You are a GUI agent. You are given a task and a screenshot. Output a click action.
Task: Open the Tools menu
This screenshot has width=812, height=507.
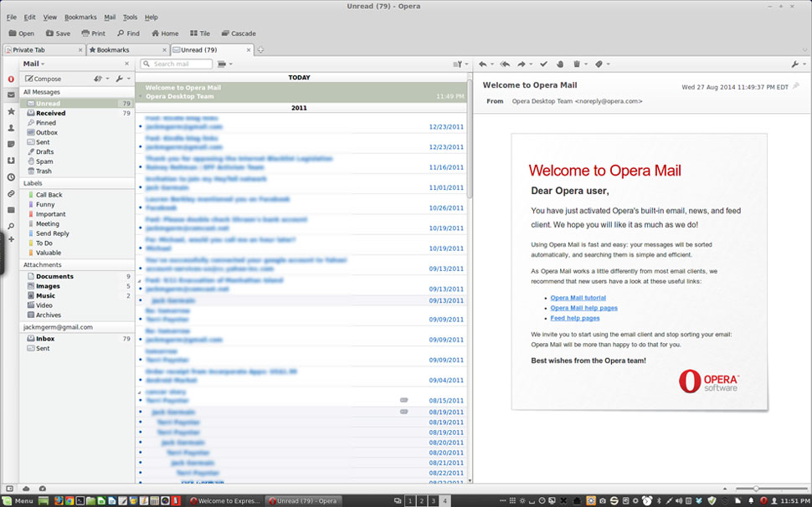(x=130, y=17)
